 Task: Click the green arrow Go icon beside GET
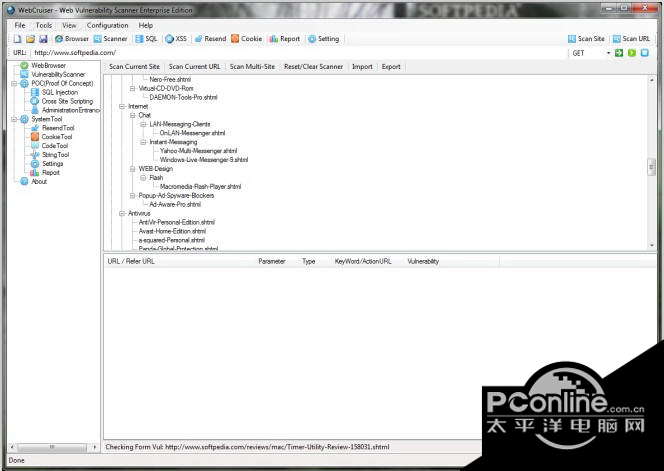619,53
